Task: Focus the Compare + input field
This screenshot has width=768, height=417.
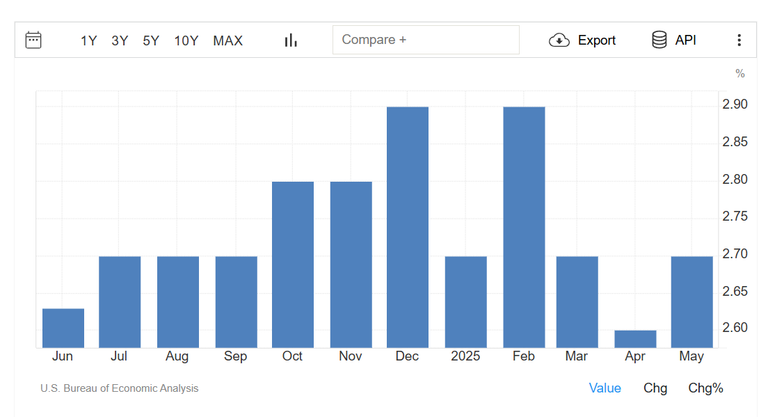Action: [x=426, y=40]
